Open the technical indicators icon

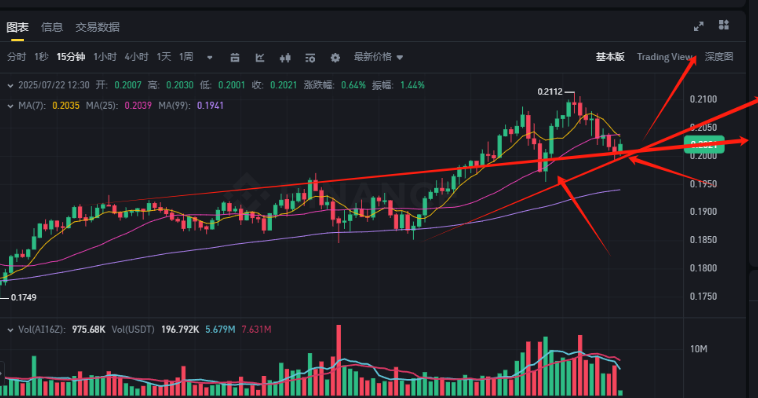pyautogui.click(x=310, y=58)
